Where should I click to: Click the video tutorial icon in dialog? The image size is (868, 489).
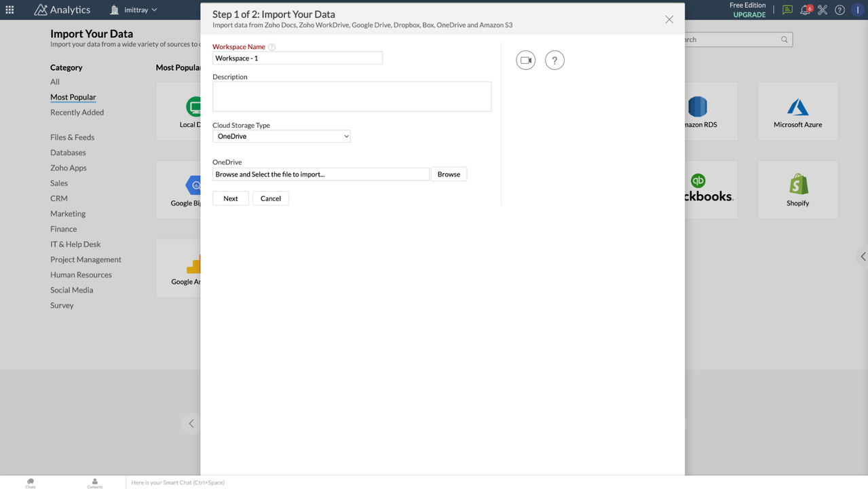(x=525, y=60)
